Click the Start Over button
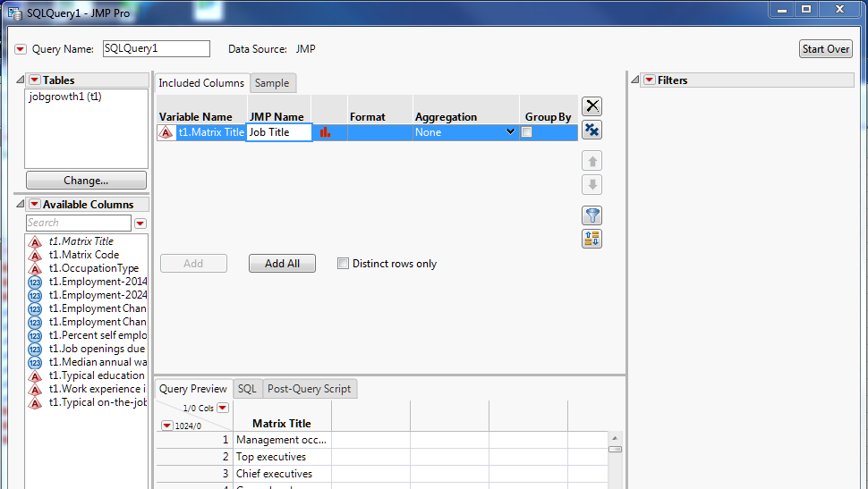 (825, 48)
